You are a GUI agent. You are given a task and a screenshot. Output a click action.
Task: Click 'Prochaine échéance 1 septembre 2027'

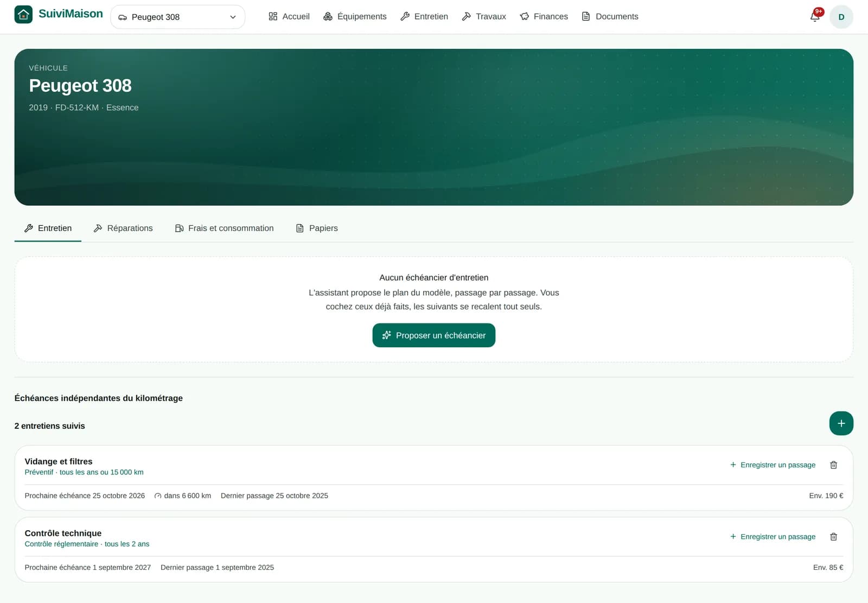tap(88, 567)
